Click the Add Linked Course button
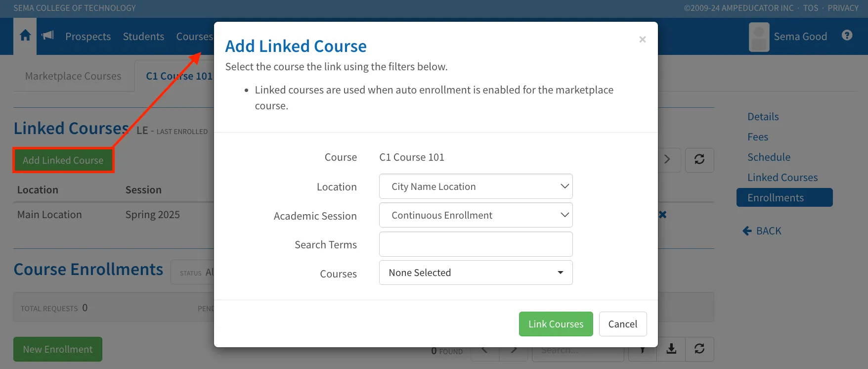Viewport: 868px width, 369px height. (63, 160)
